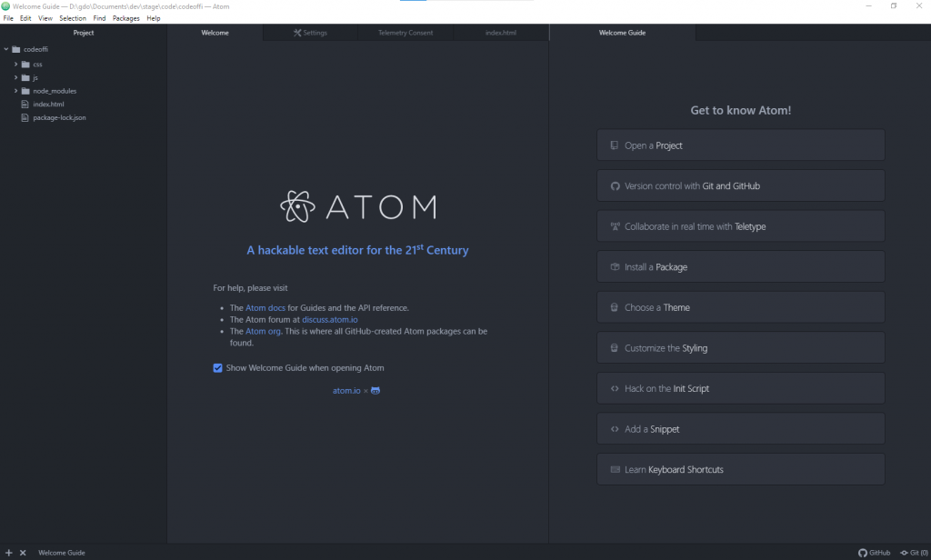This screenshot has height=560, width=931.
Task: Click the GitHub icon in the status bar
Action: coord(862,553)
